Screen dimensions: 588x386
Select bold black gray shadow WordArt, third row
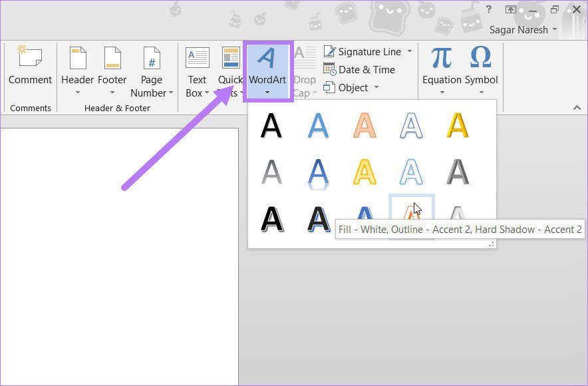coord(272,220)
